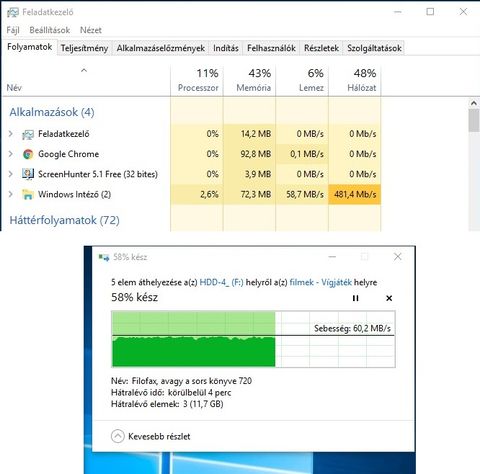
Task: Open the Nézet menu
Action: [x=91, y=30]
